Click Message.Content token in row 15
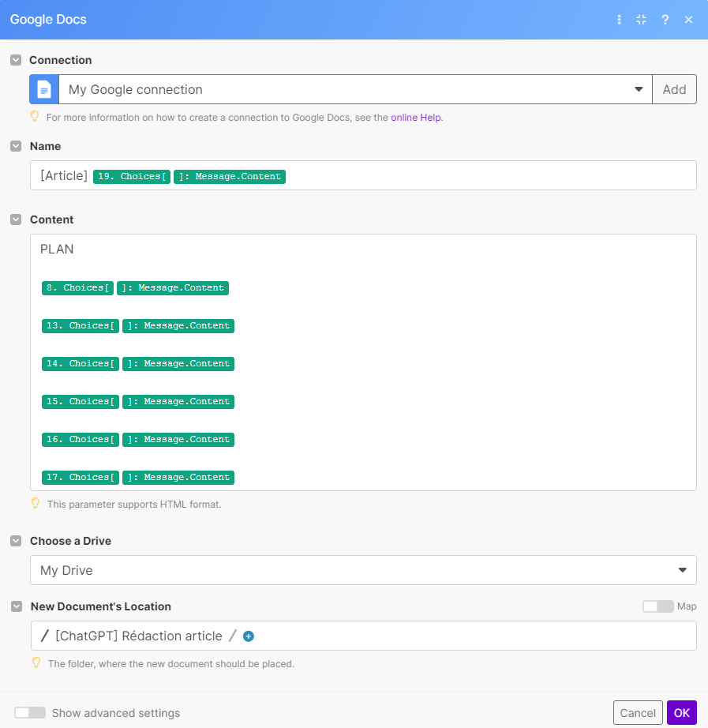Screen dimensions: 708x728 point(178,402)
